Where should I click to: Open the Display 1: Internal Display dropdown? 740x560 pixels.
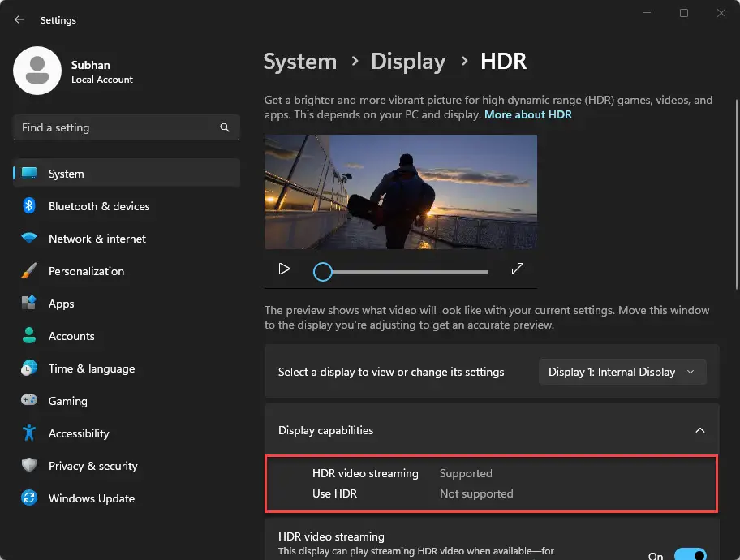(x=622, y=372)
